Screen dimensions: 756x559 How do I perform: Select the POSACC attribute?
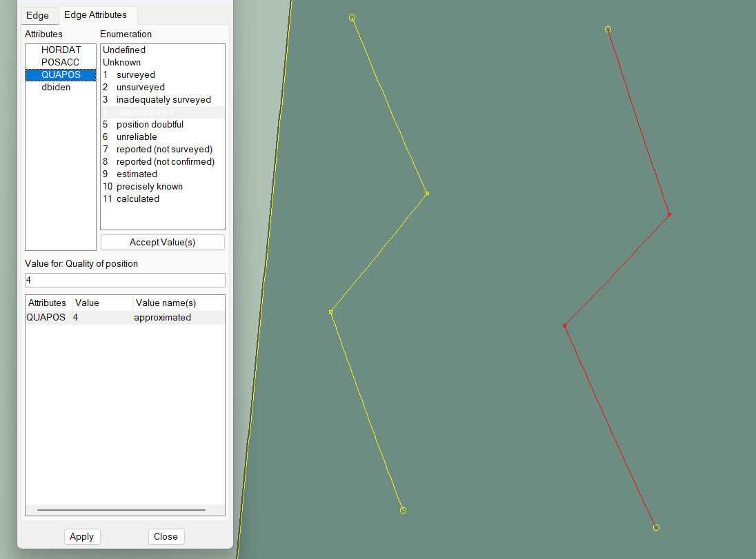[61, 62]
